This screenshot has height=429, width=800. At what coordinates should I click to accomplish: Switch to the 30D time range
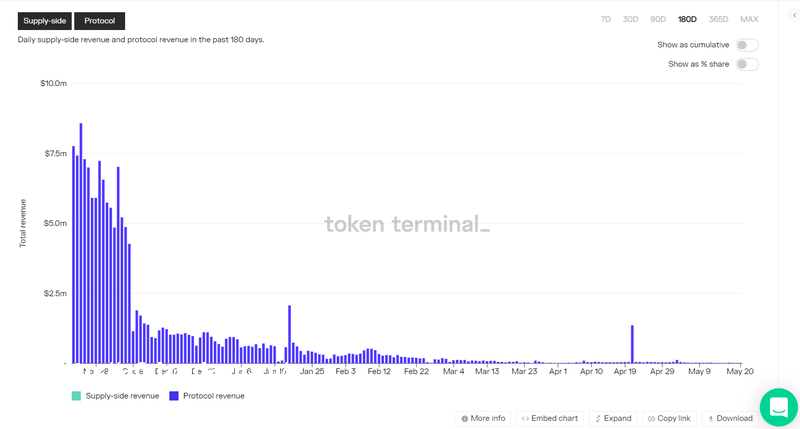pos(630,19)
